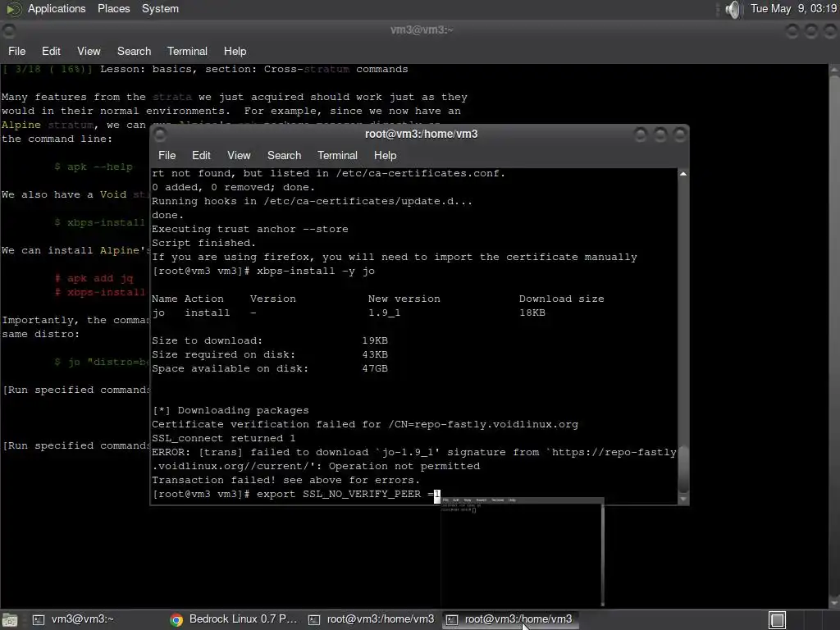This screenshot has height=630, width=840.
Task: Open Search menu in root@vm3 front terminal
Action: (284, 155)
